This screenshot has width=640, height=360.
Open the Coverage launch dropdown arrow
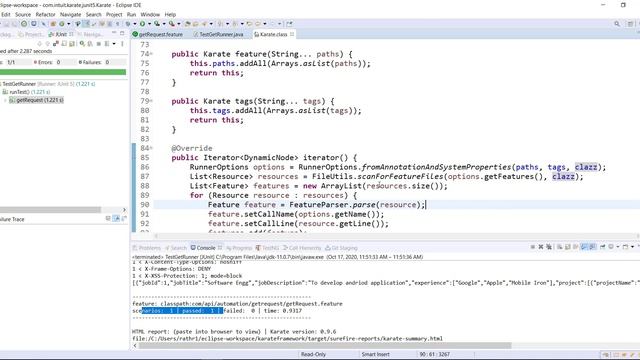[164, 24]
